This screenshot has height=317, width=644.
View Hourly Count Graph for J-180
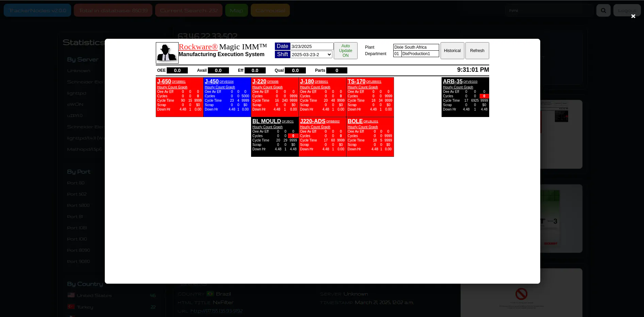[315, 87]
